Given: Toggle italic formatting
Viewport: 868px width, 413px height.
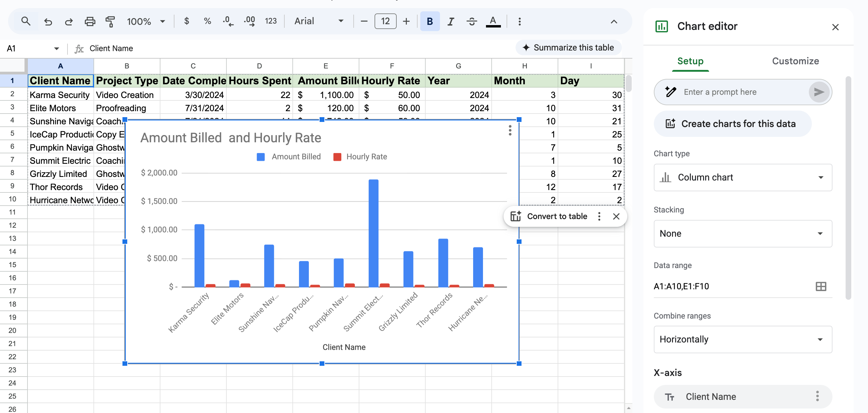Looking at the screenshot, I should tap(450, 21).
